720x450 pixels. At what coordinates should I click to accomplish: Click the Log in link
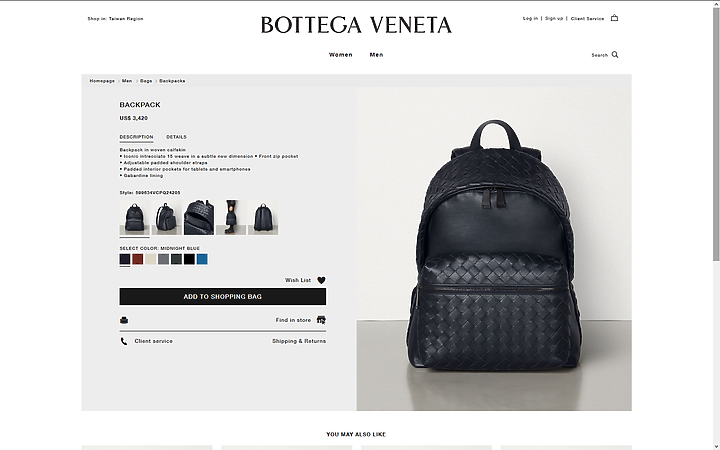coord(530,18)
